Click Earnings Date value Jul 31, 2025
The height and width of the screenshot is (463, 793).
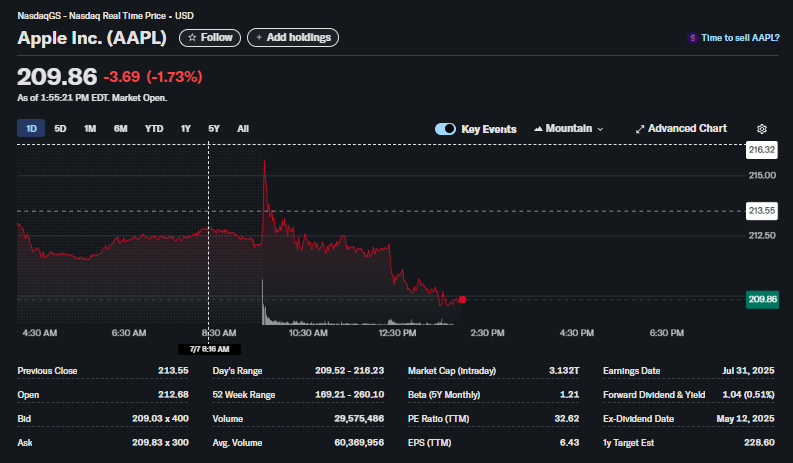[748, 370]
